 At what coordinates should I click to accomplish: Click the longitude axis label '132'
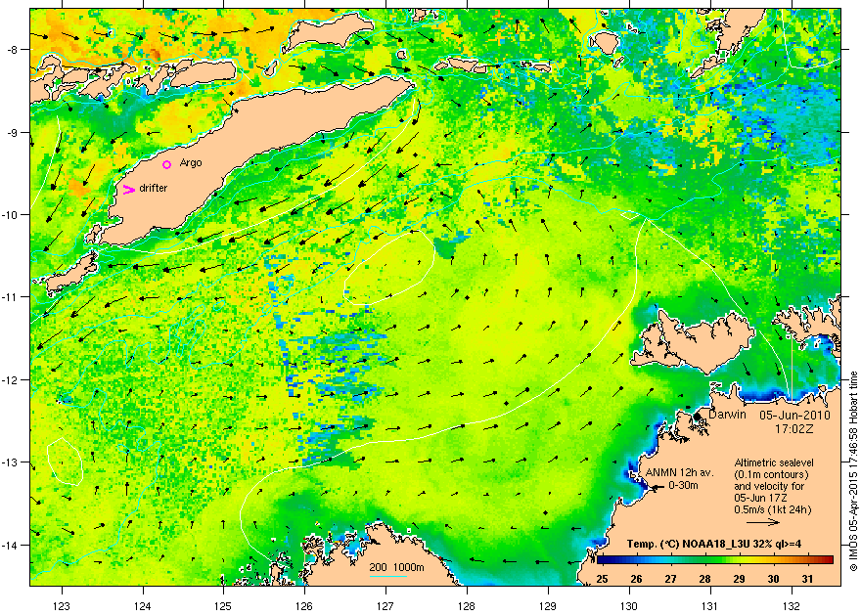792,605
